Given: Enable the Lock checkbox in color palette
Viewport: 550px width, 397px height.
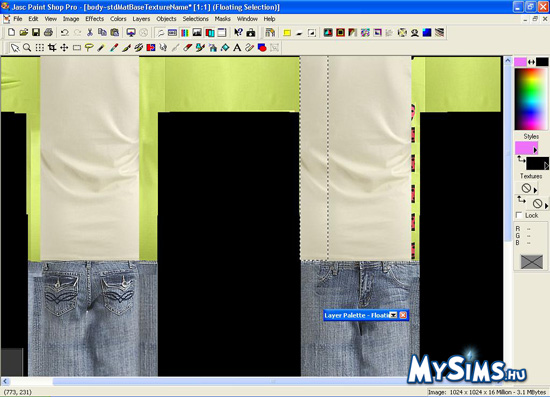Looking at the screenshot, I should tap(519, 215).
